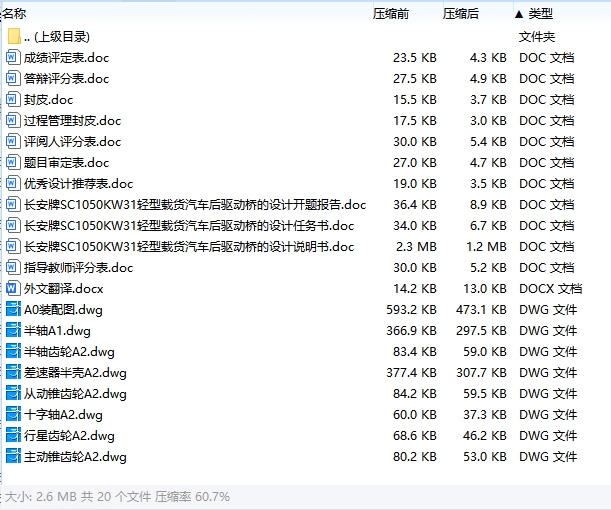Click the Word icon of 封皮.doc
Viewport: 611px width, 510px height.
pyautogui.click(x=12, y=100)
